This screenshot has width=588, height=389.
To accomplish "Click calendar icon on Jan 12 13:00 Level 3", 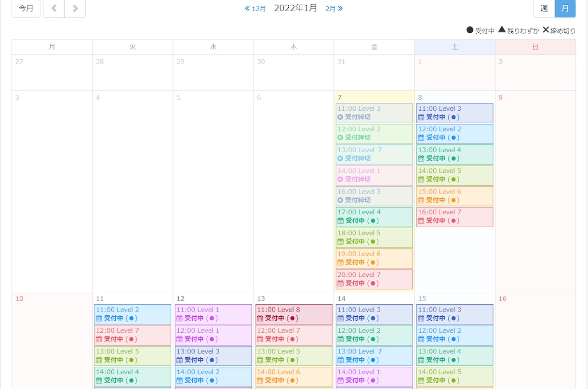I will click(179, 360).
